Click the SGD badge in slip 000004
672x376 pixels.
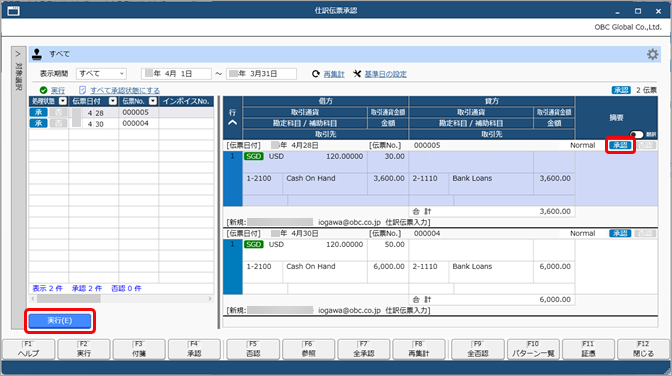click(253, 244)
